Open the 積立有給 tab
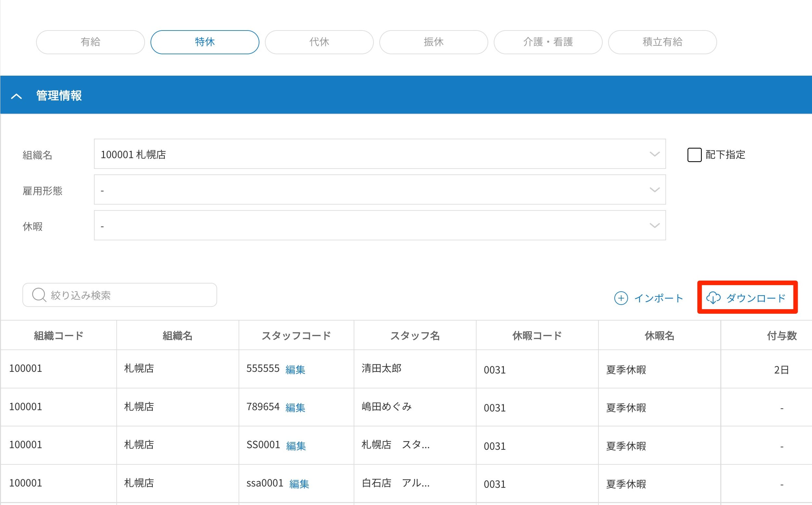 (x=662, y=42)
